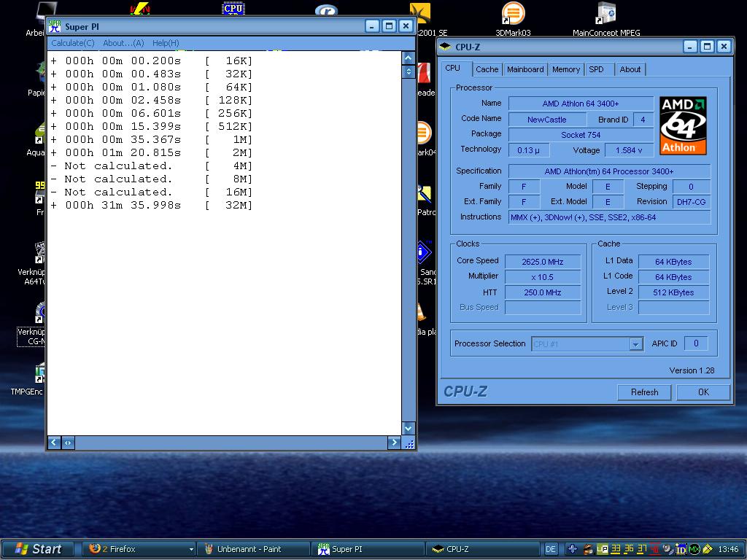
Task: Click the Voltage value 1.584 v
Action: click(629, 150)
